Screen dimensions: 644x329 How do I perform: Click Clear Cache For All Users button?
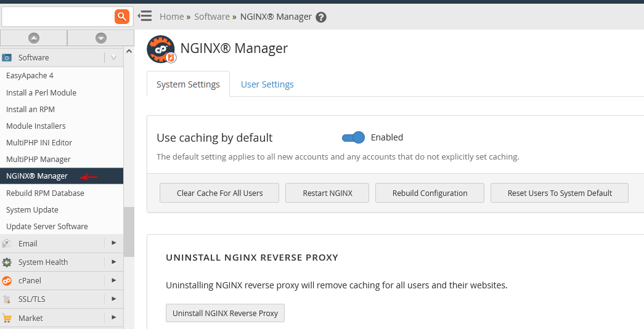219,193
